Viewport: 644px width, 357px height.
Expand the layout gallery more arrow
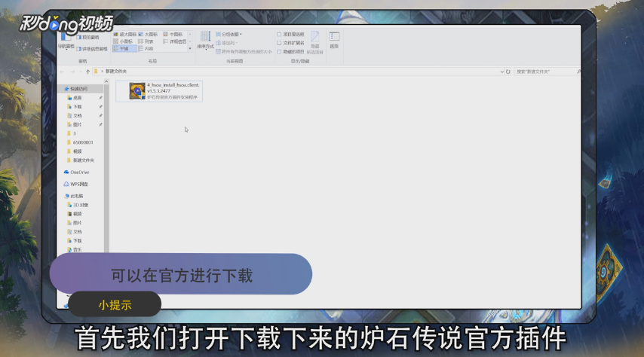[x=190, y=48]
